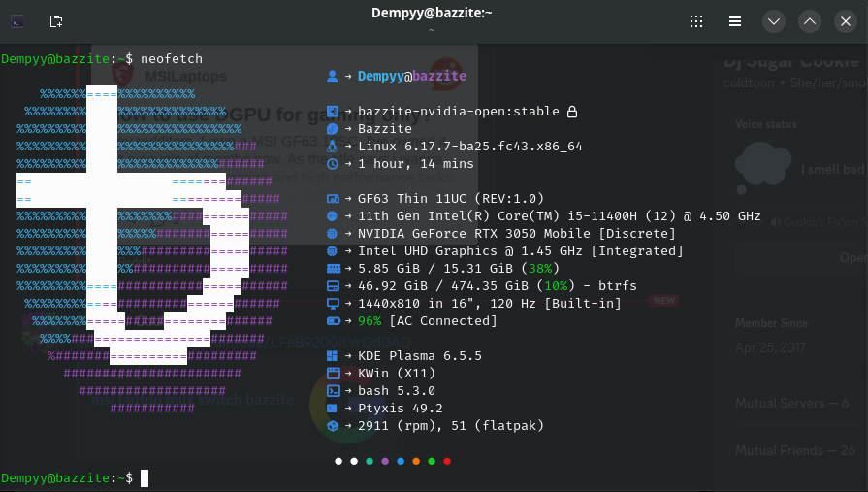Click the package cube icon beside 2911 (rpm)
This screenshot has height=492, width=868.
[x=332, y=425]
